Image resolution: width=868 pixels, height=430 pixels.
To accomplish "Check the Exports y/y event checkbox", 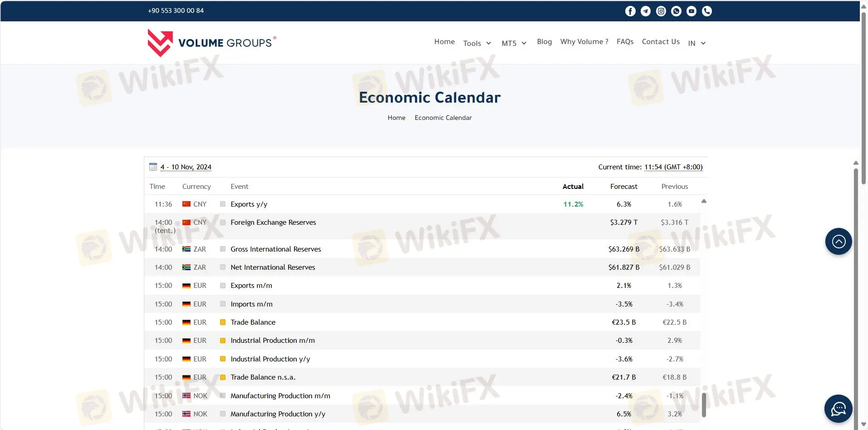I will 222,204.
